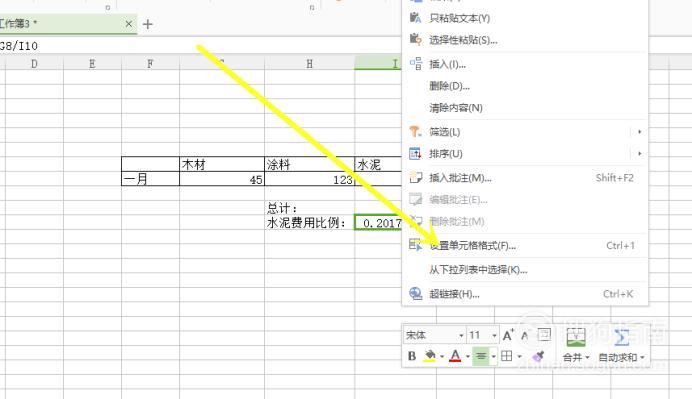Expand the borders dropdown arrow
692x399 pixels.
[x=519, y=356]
